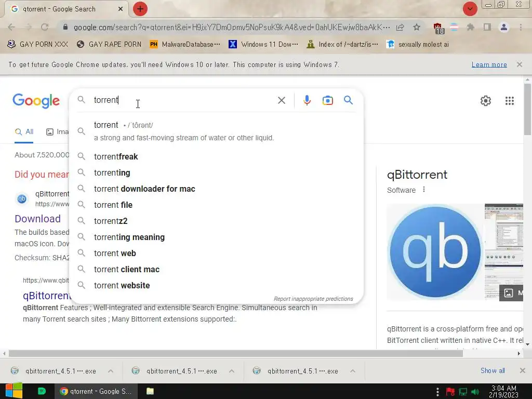Viewport: 532px width, 399px height.
Task: Choose the torrenting meaning suggestion
Action: [217, 237]
